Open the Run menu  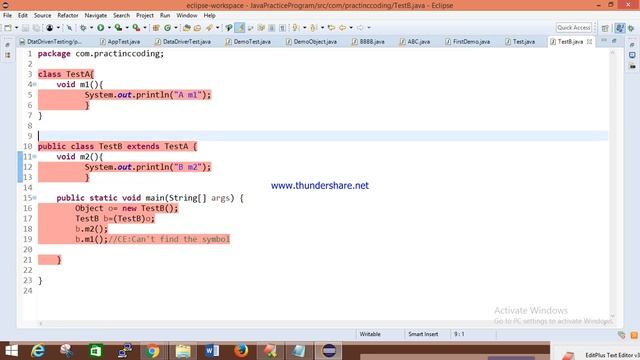click(165, 16)
